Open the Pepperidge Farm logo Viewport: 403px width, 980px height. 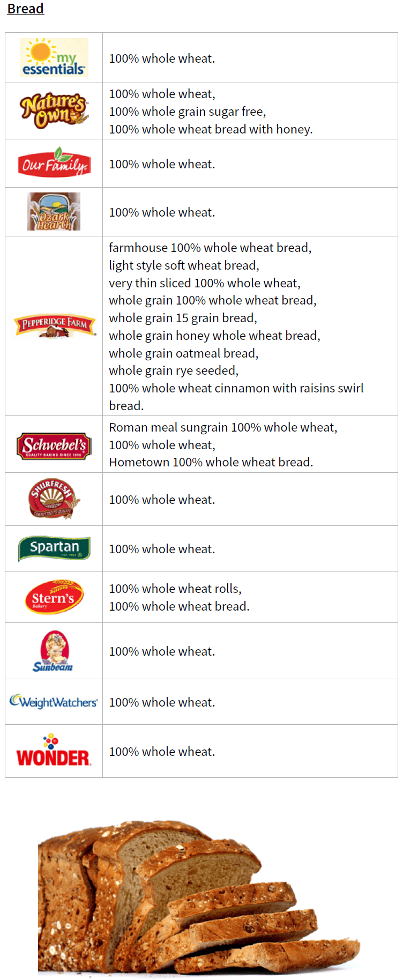point(54,325)
